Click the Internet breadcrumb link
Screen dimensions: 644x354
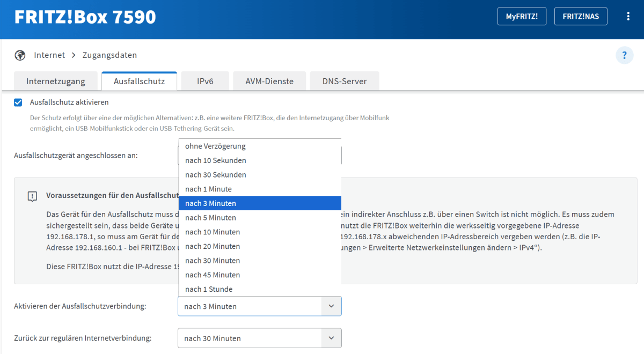tap(49, 55)
